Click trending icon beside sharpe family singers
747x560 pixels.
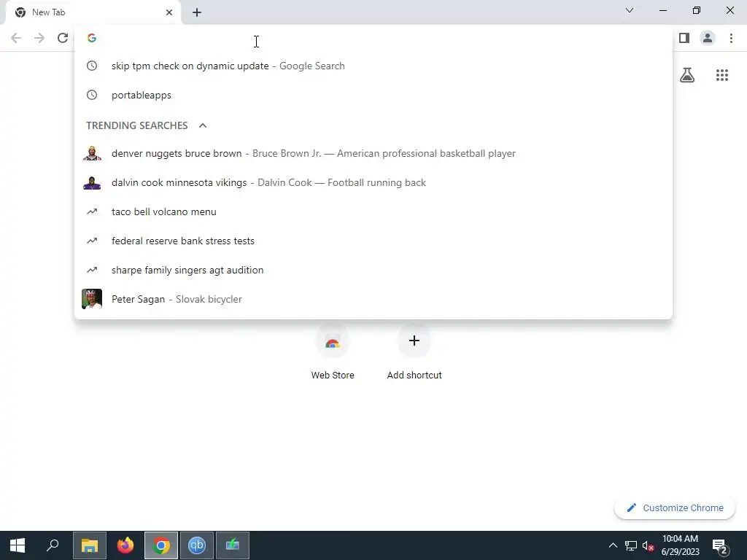(x=92, y=270)
